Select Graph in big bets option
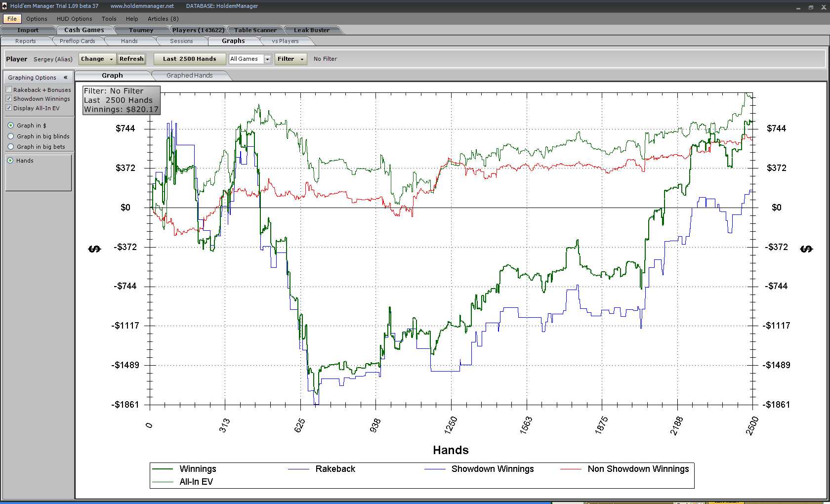This screenshot has height=504, width=830. tap(11, 147)
